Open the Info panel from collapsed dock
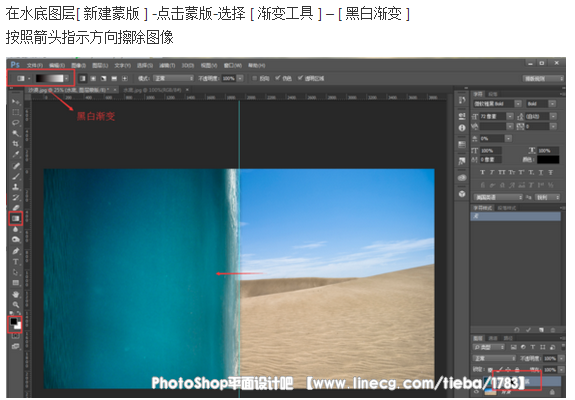Image resolution: width=575 pixels, height=400 pixels. click(x=462, y=128)
